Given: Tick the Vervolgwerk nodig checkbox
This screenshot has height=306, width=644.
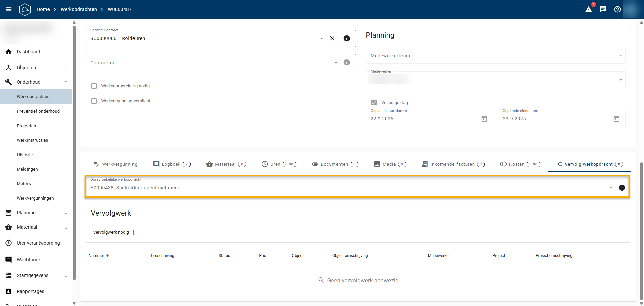Looking at the screenshot, I should (136, 232).
